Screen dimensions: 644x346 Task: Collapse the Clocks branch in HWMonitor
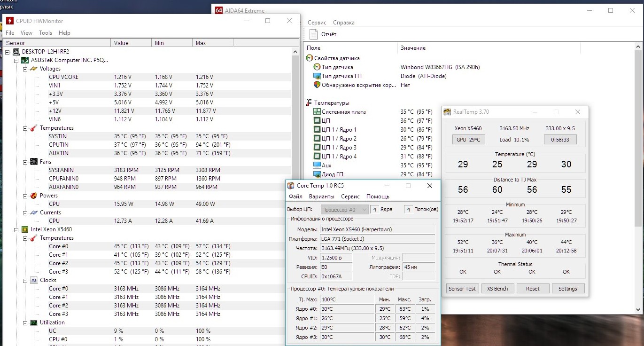[x=25, y=280]
